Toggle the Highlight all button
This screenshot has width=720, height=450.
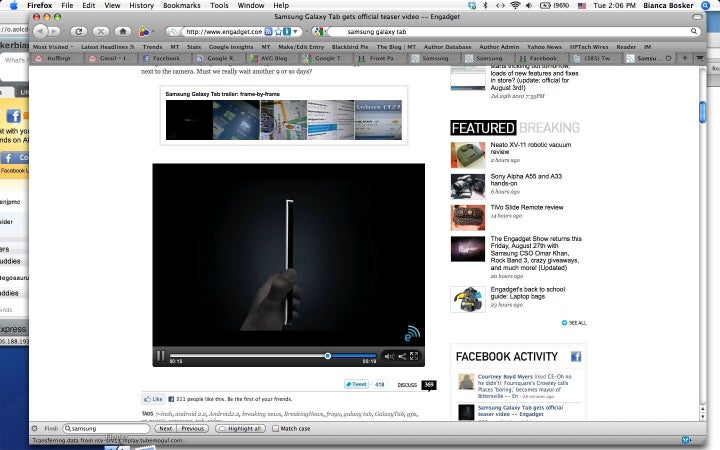[241, 428]
